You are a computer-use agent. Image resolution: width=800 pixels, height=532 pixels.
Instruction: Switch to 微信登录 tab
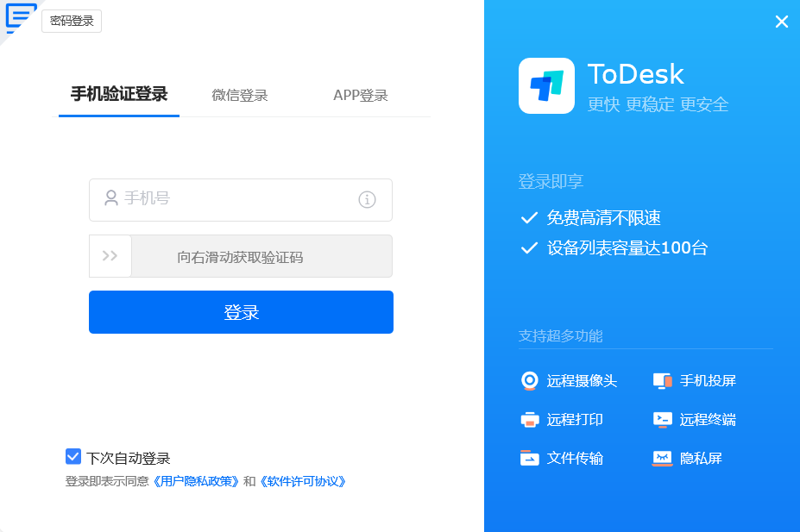coord(240,96)
